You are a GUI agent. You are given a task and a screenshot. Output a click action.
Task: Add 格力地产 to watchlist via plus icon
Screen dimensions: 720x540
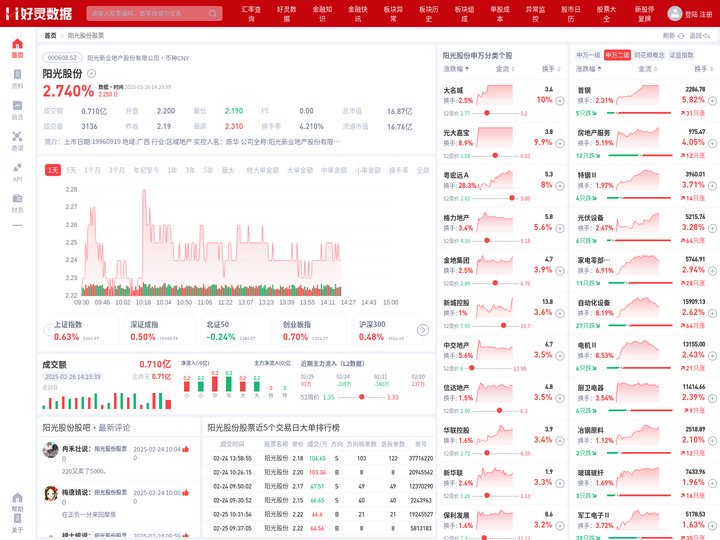[560, 228]
